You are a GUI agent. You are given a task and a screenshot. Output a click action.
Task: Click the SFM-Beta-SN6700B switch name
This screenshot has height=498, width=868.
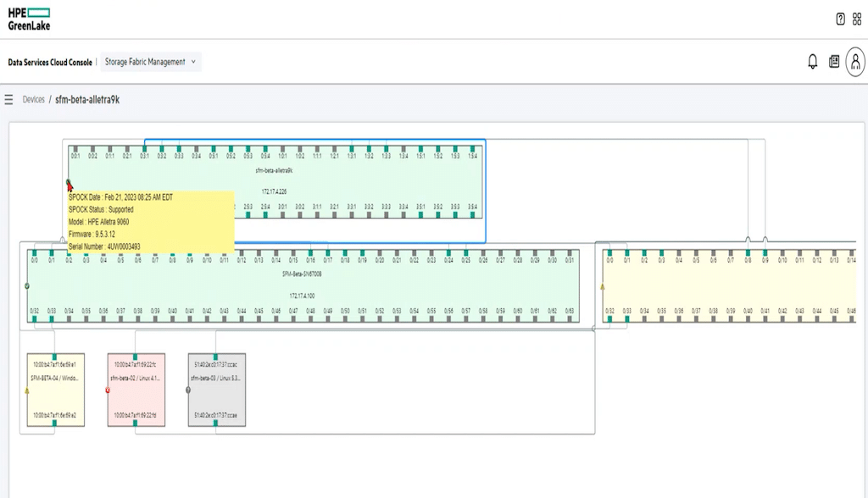[x=302, y=274]
